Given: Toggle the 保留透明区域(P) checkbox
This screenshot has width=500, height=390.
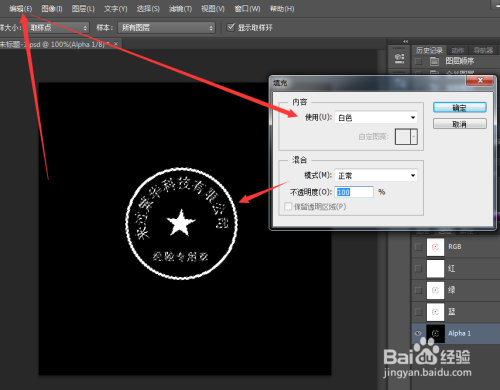Looking at the screenshot, I should tap(288, 207).
